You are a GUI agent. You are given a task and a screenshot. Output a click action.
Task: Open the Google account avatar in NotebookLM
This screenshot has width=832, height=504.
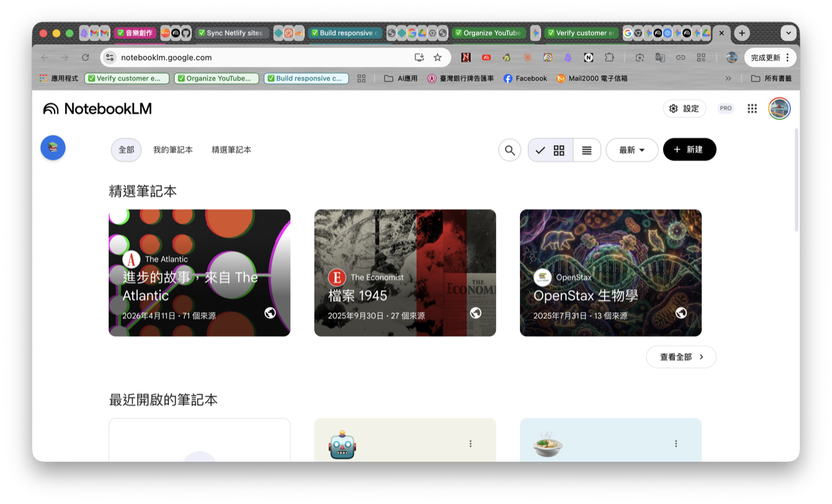[x=779, y=108]
